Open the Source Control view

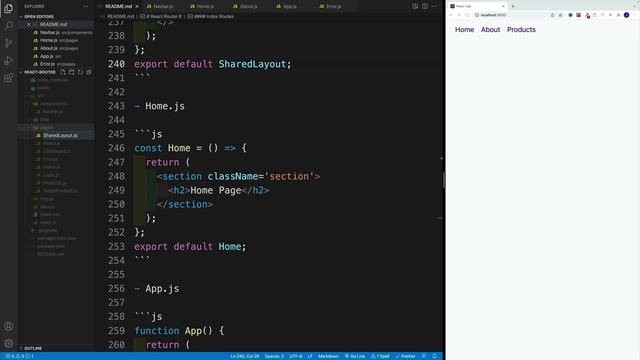coord(8,43)
